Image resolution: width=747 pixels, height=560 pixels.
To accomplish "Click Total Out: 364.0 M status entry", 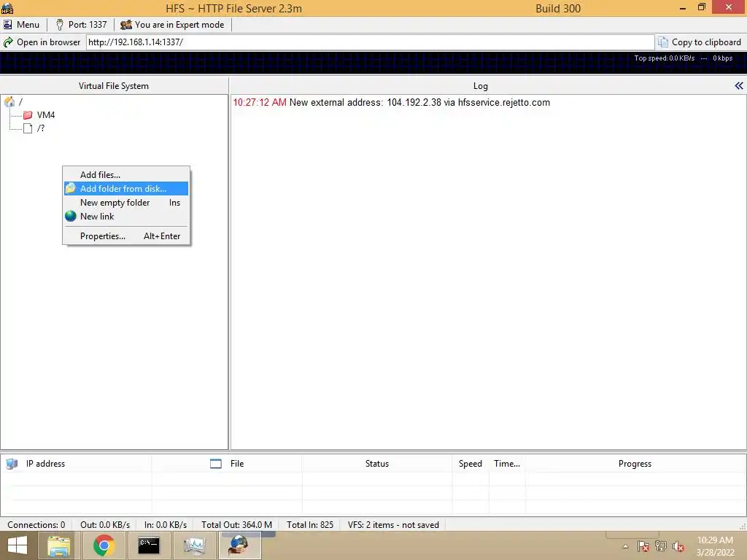I will point(236,525).
